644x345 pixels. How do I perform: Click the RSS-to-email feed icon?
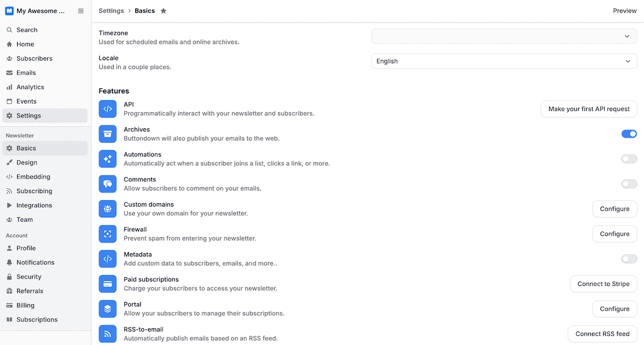coord(107,334)
